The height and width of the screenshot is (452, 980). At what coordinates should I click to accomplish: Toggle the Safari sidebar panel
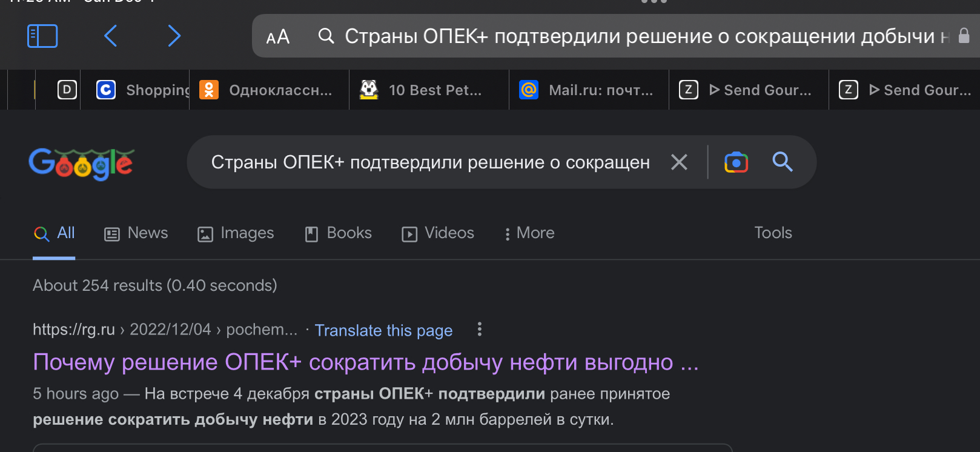[42, 36]
